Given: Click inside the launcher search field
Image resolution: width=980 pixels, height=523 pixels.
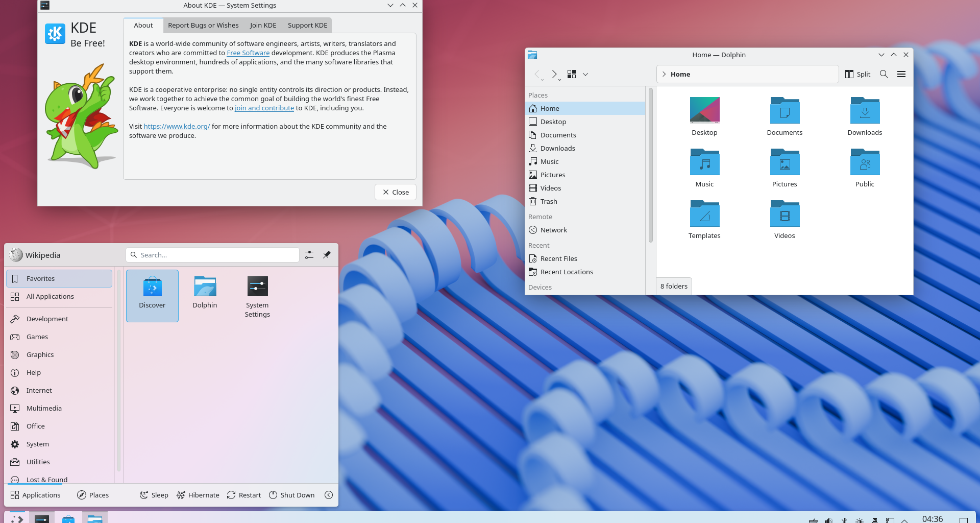Looking at the screenshot, I should pos(212,254).
